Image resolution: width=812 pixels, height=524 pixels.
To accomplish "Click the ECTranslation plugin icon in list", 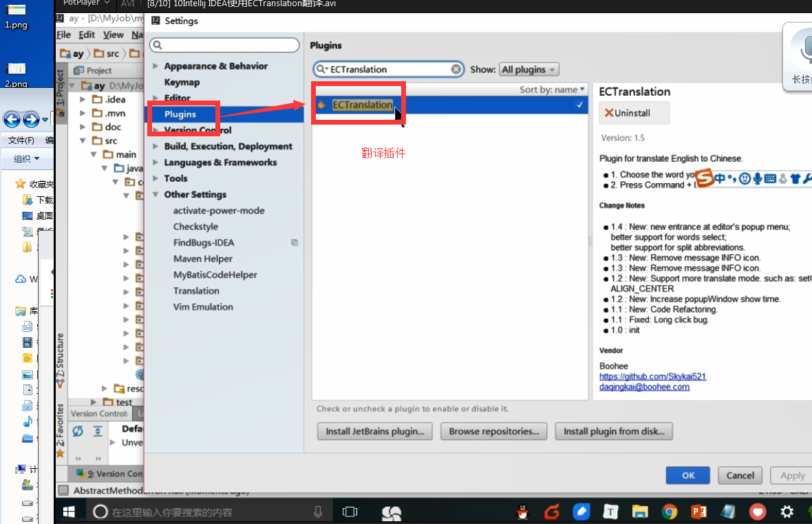I will [321, 105].
